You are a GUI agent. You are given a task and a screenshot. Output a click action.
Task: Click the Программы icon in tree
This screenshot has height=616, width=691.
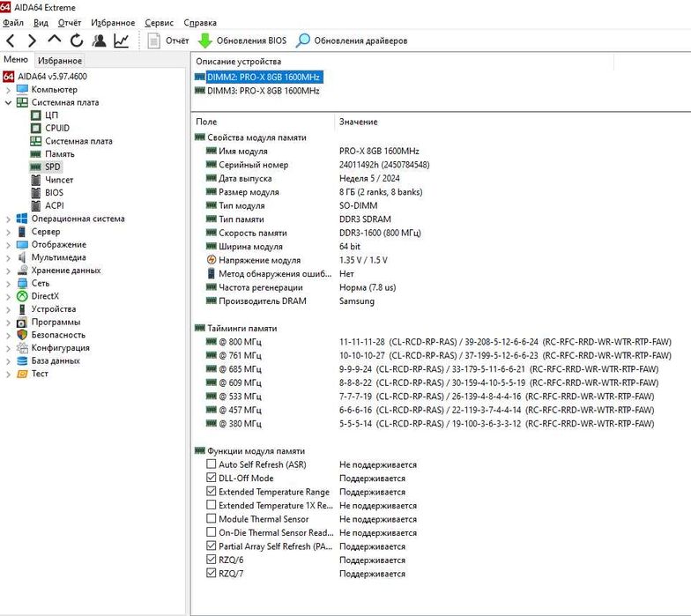(x=22, y=323)
